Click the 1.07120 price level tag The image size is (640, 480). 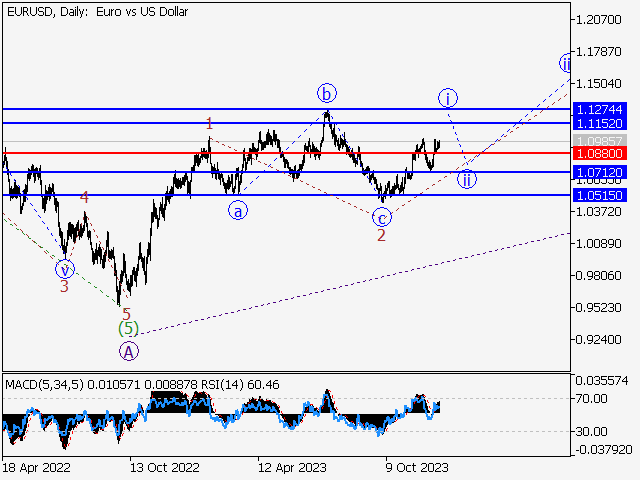pos(600,172)
